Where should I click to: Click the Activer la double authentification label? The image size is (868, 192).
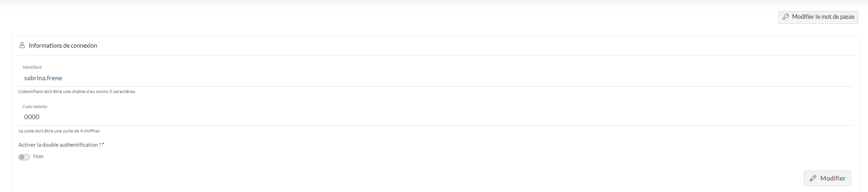pos(60,145)
